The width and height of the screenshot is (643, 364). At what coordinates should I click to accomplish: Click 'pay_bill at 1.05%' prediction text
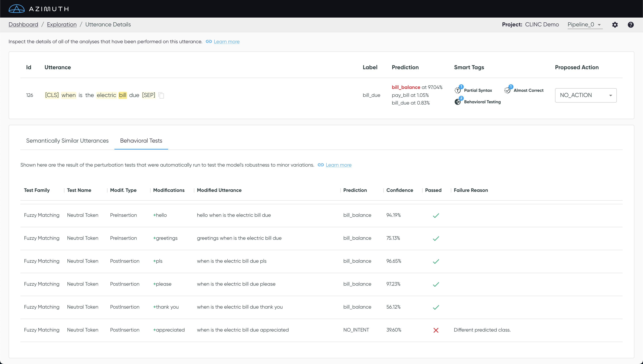click(410, 95)
